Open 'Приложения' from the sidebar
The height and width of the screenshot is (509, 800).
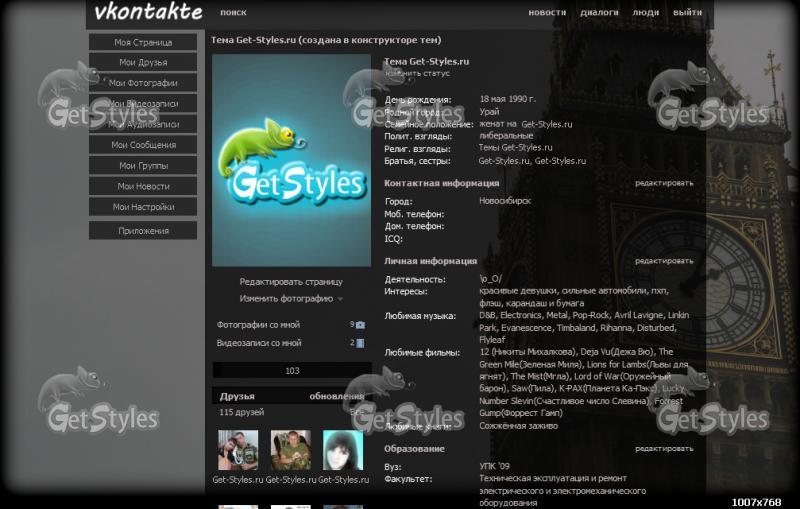pyautogui.click(x=143, y=231)
